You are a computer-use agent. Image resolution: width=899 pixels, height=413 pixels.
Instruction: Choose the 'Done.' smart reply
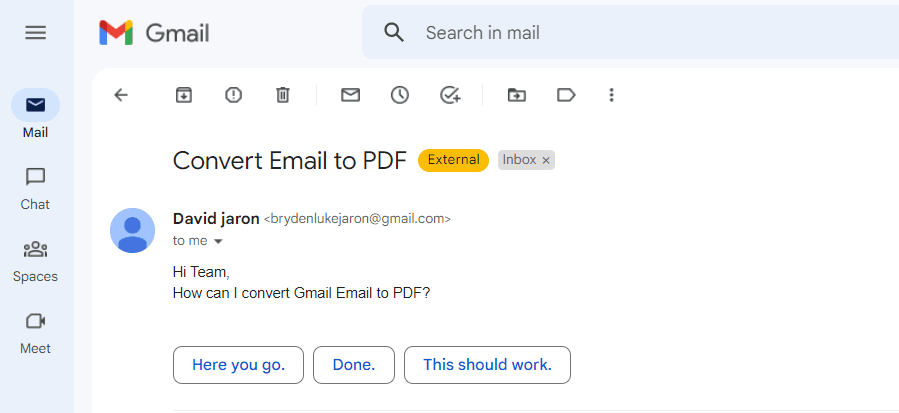tap(354, 365)
